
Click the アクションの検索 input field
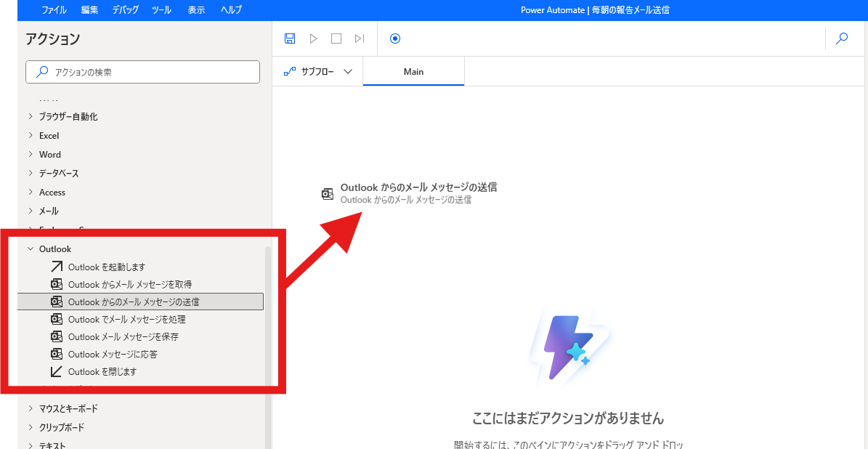click(142, 72)
